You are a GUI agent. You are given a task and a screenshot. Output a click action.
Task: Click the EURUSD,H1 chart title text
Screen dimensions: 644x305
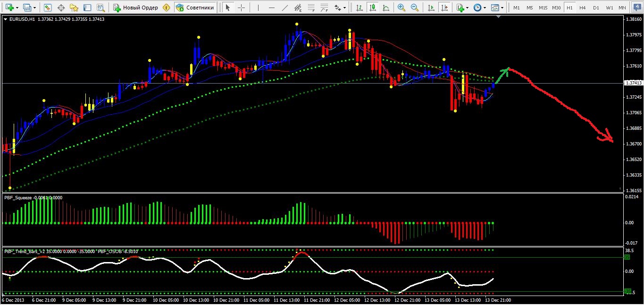[x=22, y=19]
